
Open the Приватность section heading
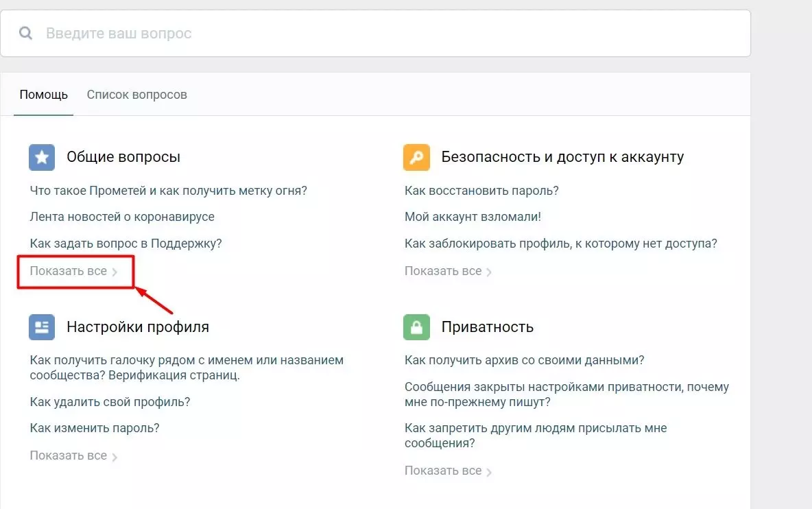click(488, 327)
